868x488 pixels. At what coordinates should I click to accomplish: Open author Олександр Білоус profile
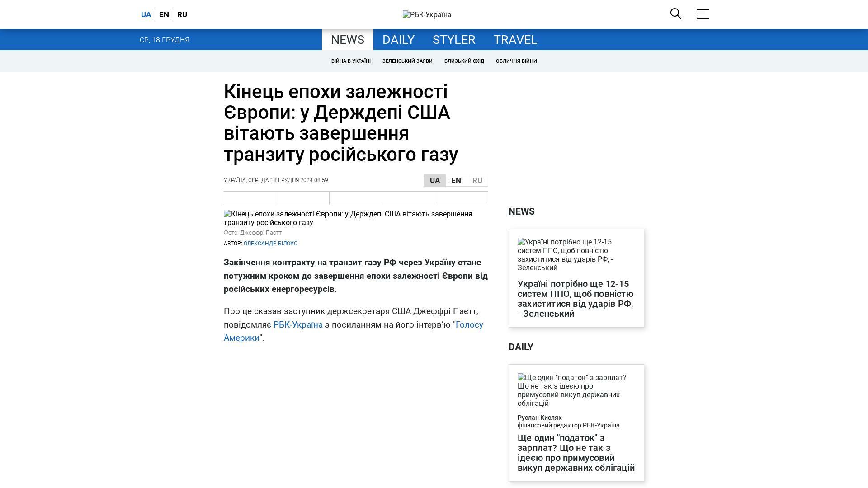coord(270,244)
